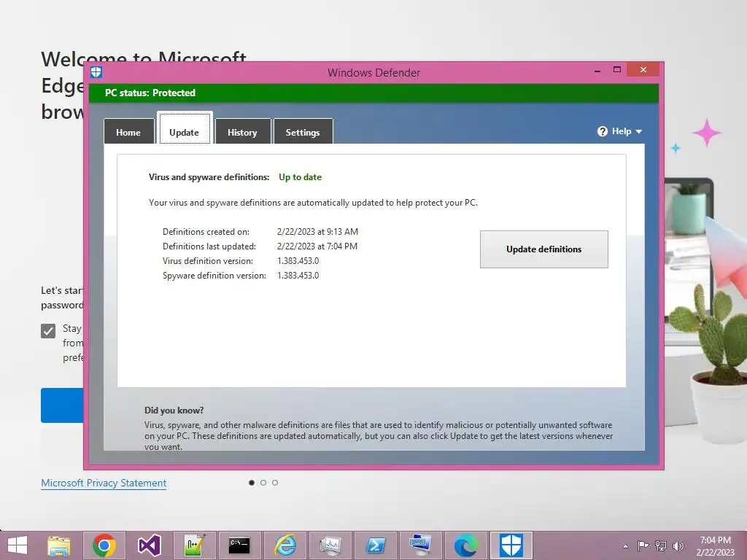Click the spyware definition version 1.383.453.0
747x560 pixels.
(x=298, y=275)
